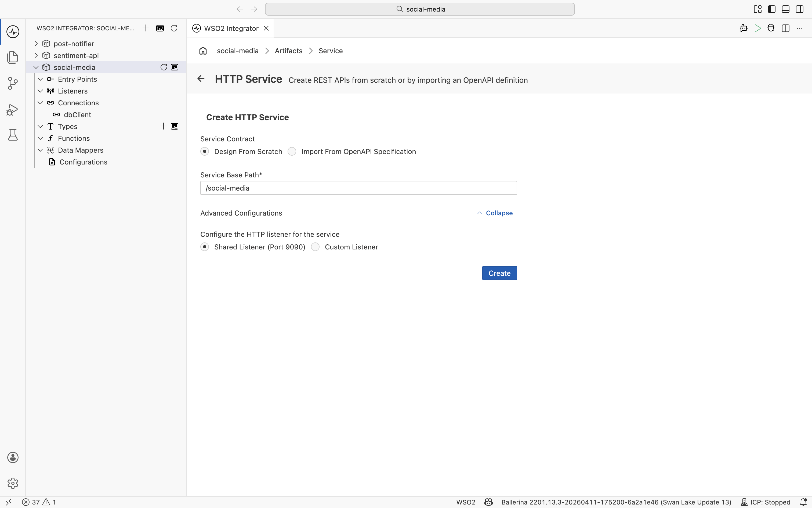The height and width of the screenshot is (508, 812).
Task: Split the editor right
Action: [785, 28]
